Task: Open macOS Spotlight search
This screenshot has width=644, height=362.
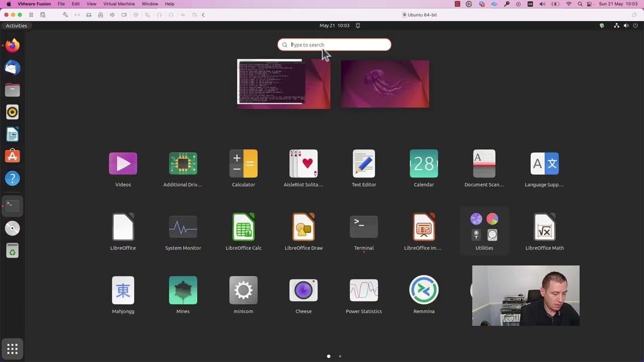Action: click(580, 4)
